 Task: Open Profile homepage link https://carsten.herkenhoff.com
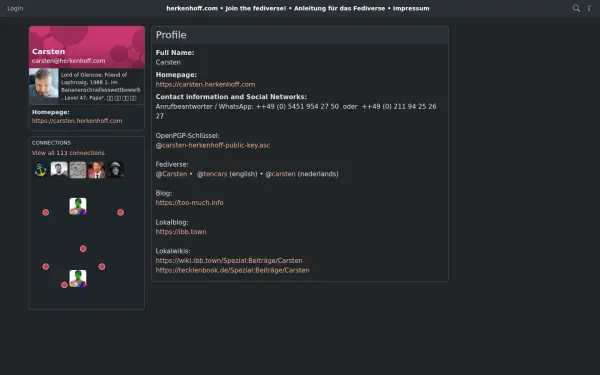(x=205, y=84)
